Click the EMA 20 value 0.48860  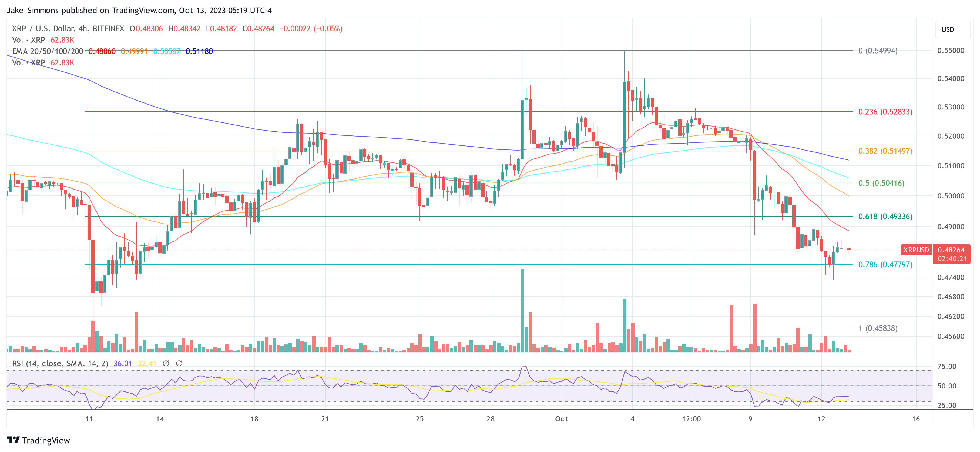(x=102, y=51)
